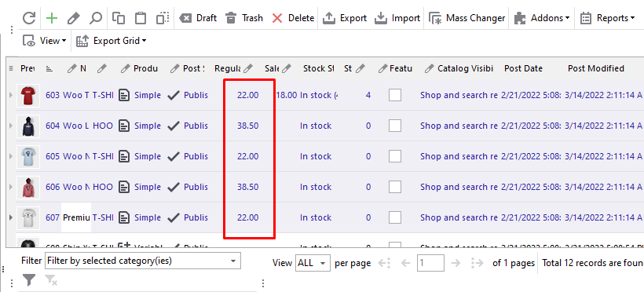Delete selected products with the red X button
The height and width of the screenshot is (292, 644).
coord(293,18)
